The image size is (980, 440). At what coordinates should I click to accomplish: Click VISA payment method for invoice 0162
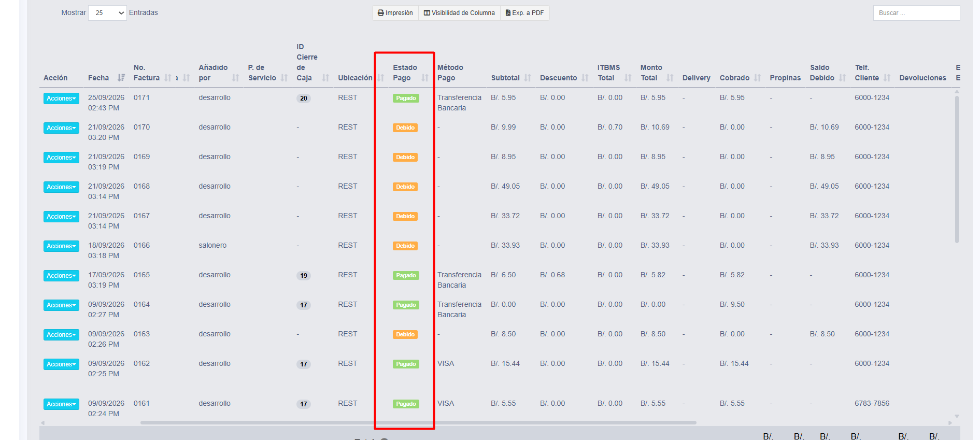coord(446,363)
